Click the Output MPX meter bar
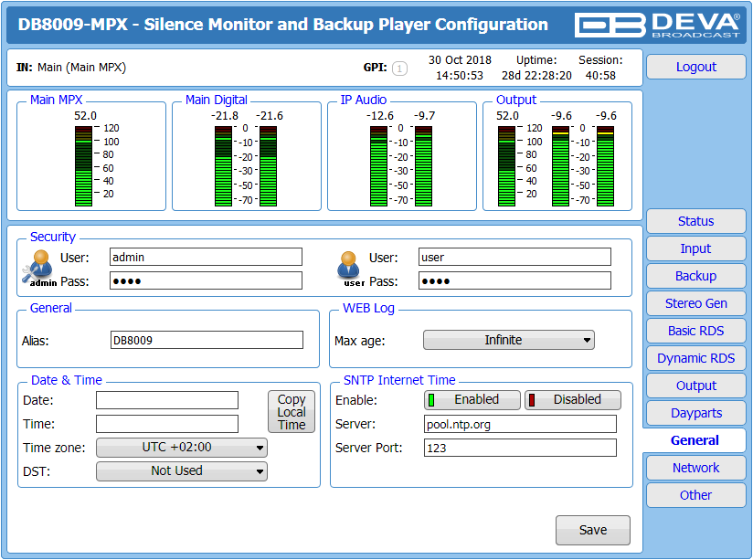Viewport: 753px width, 560px height. 506,166
